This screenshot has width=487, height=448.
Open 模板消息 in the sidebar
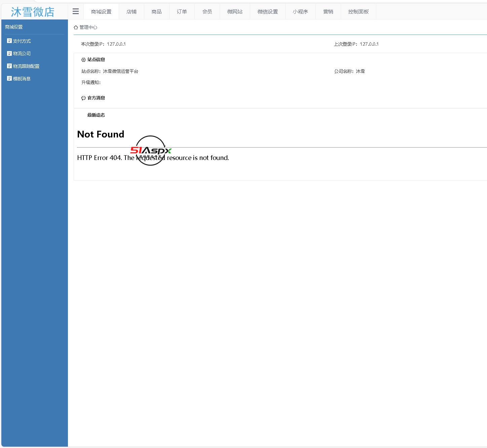click(22, 79)
